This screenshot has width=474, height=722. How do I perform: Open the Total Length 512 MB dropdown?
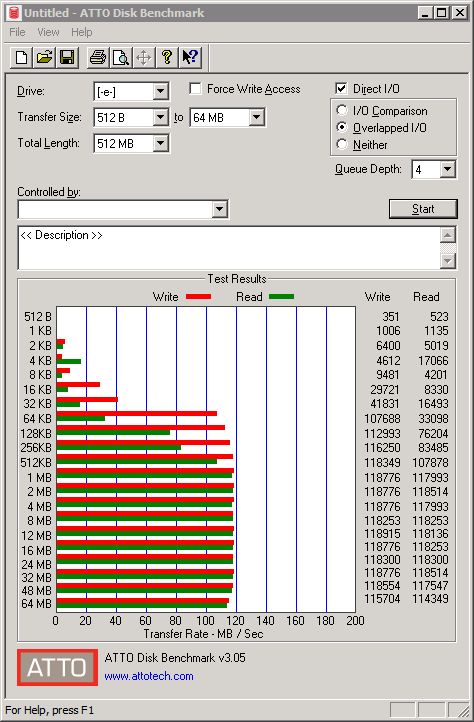160,143
